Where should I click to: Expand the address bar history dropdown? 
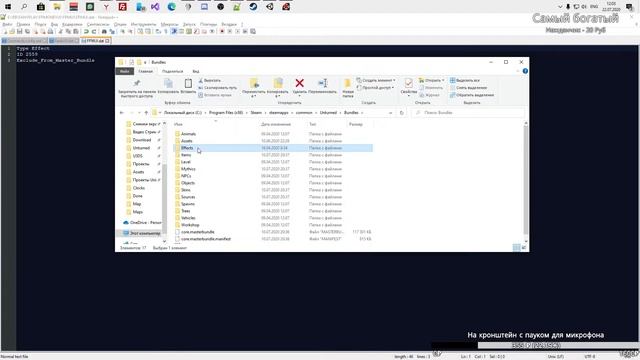point(391,113)
